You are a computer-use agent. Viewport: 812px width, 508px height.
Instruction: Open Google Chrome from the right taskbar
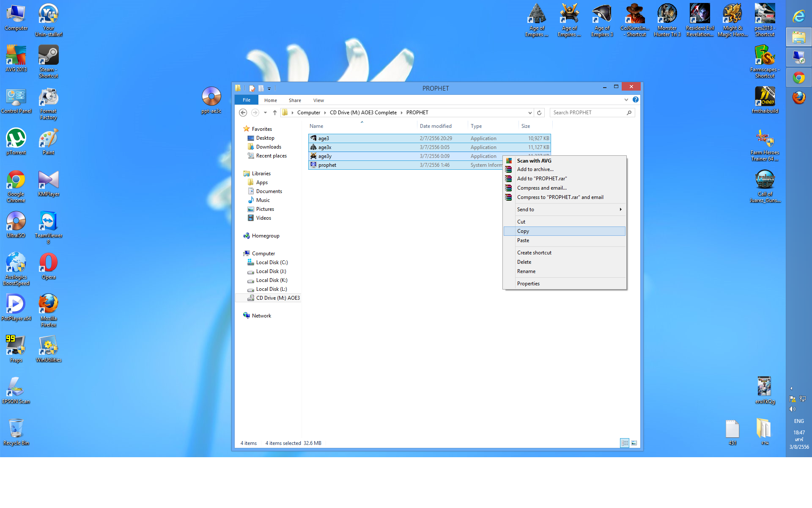coord(798,78)
